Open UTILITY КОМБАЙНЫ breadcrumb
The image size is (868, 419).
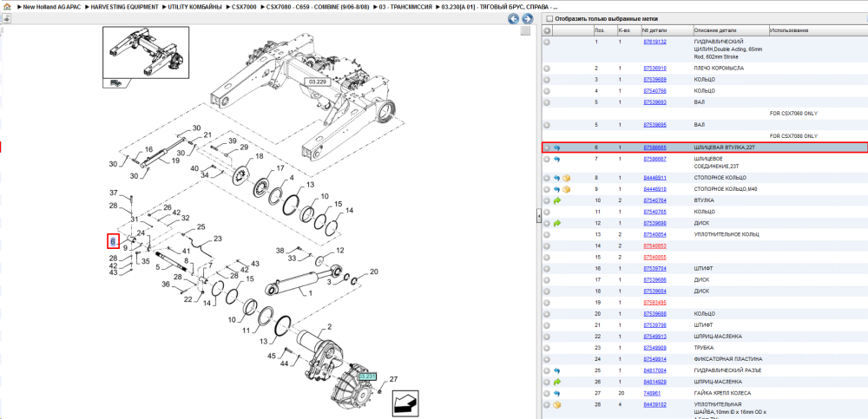[x=194, y=7]
